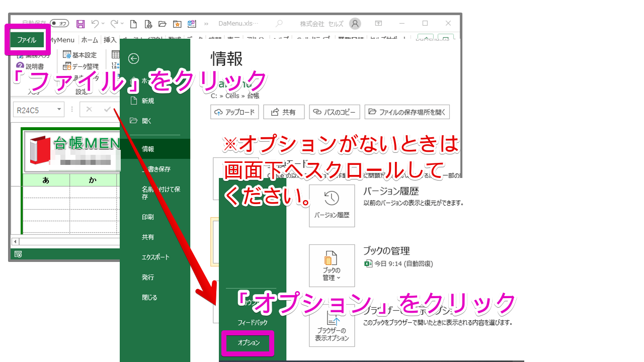The height and width of the screenshot is (362, 644).
Task: Click the formula bar cancel X icon
Action: [x=89, y=109]
